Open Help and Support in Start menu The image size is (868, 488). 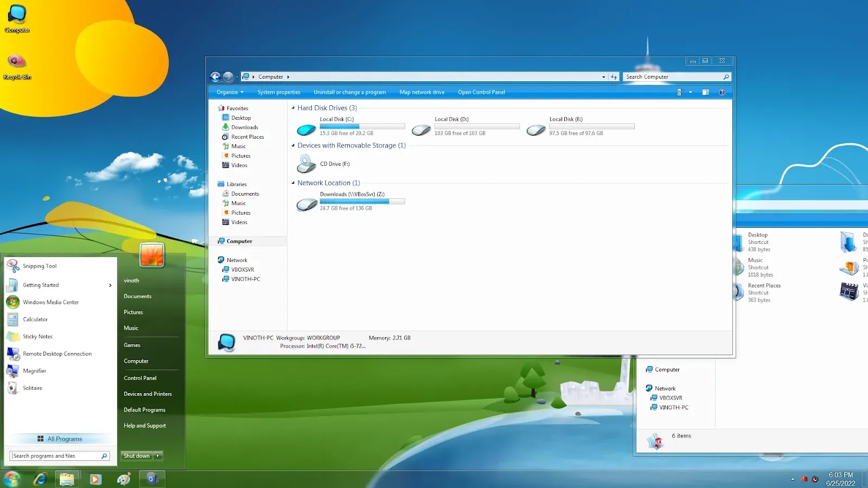pyautogui.click(x=145, y=426)
